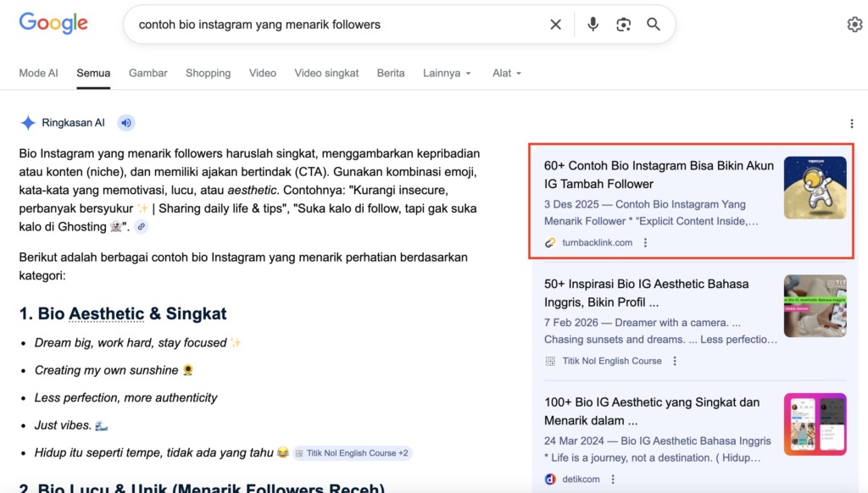This screenshot has width=868, height=493.
Task: Click thumbnail of 50+ Inspirasi Bio result
Action: point(815,306)
